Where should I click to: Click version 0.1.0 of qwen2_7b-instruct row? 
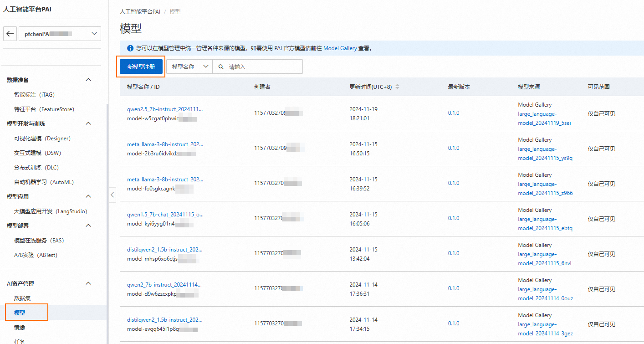454,288
